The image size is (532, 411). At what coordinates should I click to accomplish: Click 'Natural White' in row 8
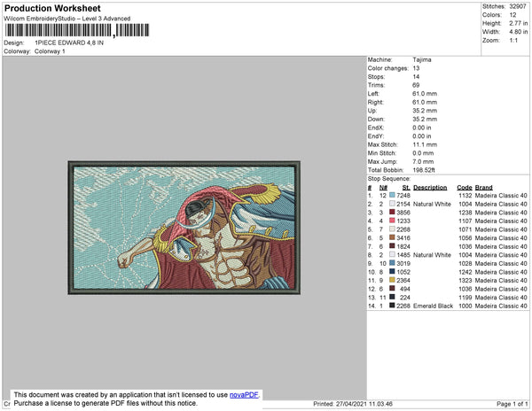[x=432, y=255]
